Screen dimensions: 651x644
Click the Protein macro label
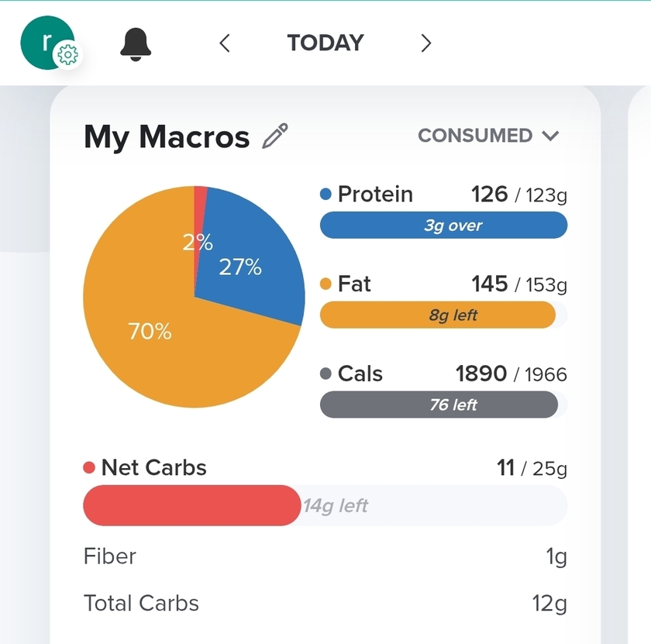click(x=375, y=195)
